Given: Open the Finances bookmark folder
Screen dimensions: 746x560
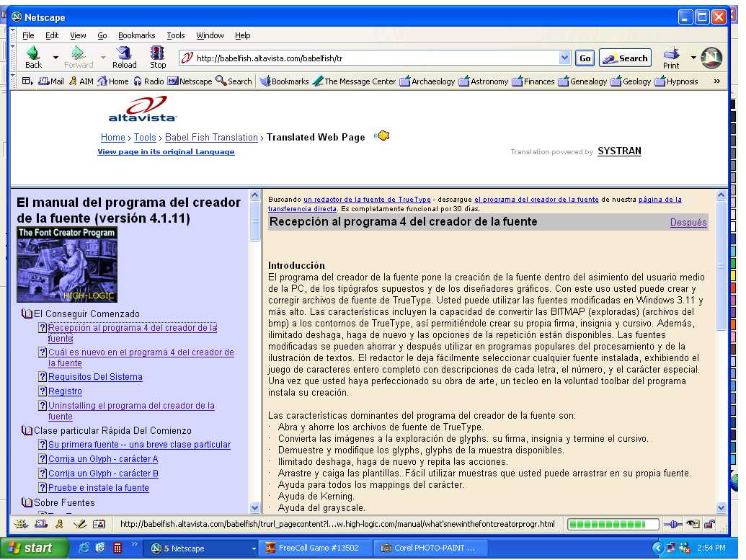Looking at the screenshot, I should point(533,81).
